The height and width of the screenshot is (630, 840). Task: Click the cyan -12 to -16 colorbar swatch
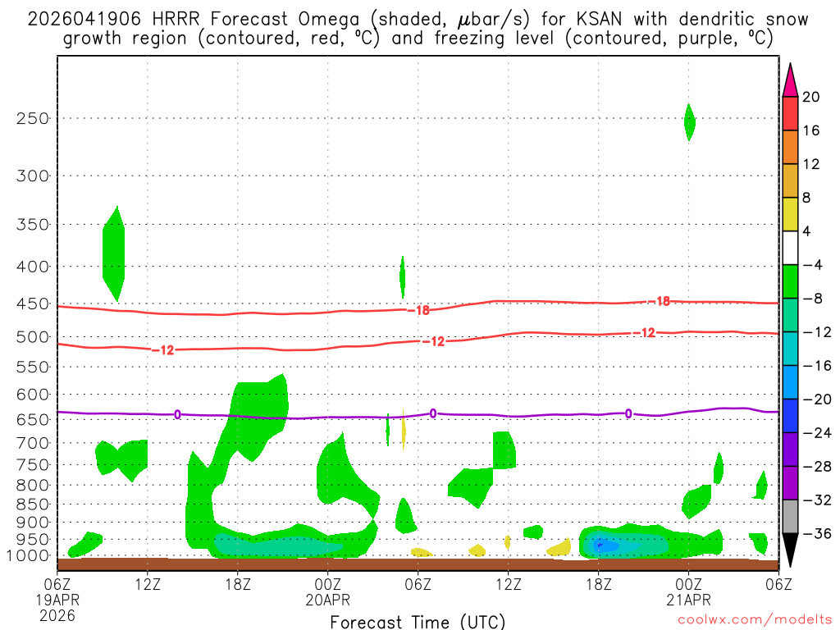coord(790,349)
